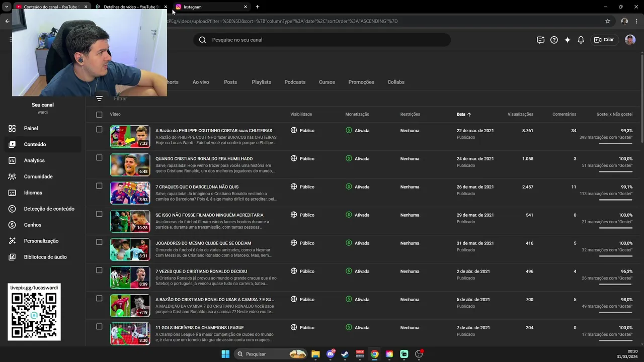644x362 pixels.
Task: Open the channel account avatar
Action: (x=630, y=40)
